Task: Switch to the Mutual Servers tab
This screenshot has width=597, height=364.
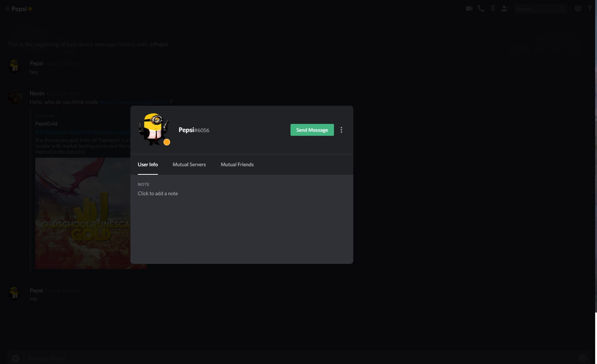Action: (x=189, y=165)
